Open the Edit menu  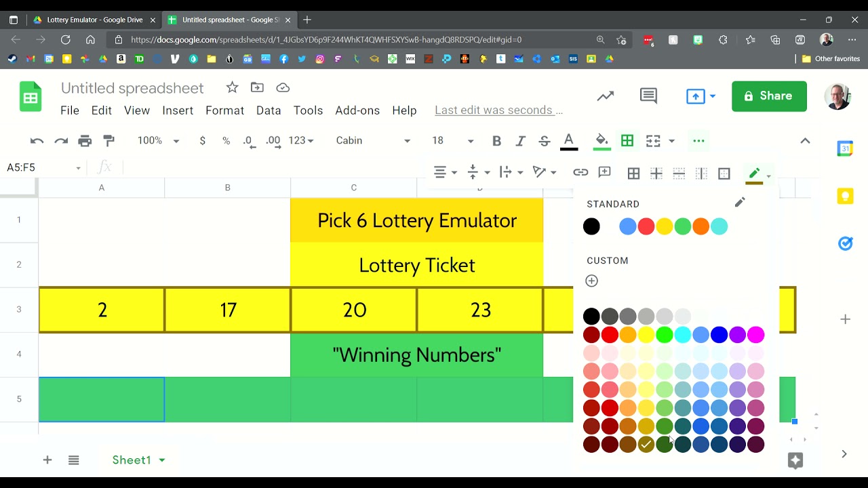[x=102, y=110]
